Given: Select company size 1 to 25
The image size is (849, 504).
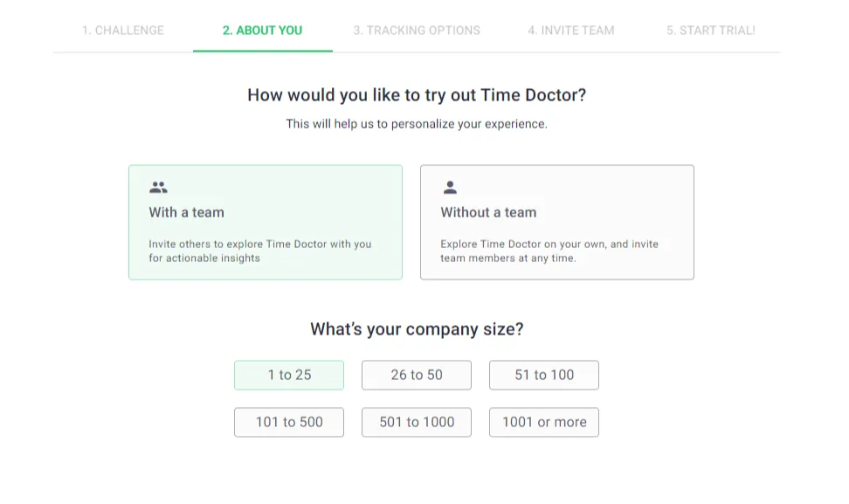Looking at the screenshot, I should pos(289,375).
